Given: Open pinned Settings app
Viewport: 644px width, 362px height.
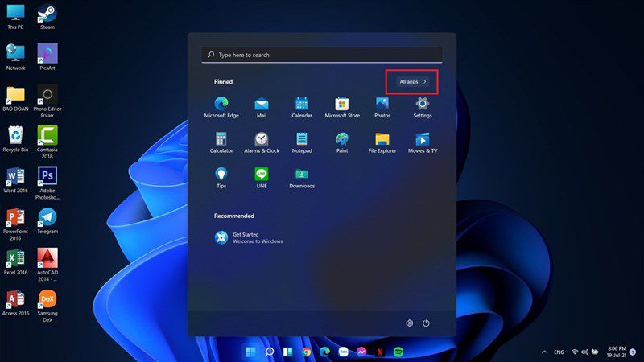Looking at the screenshot, I should tap(422, 108).
